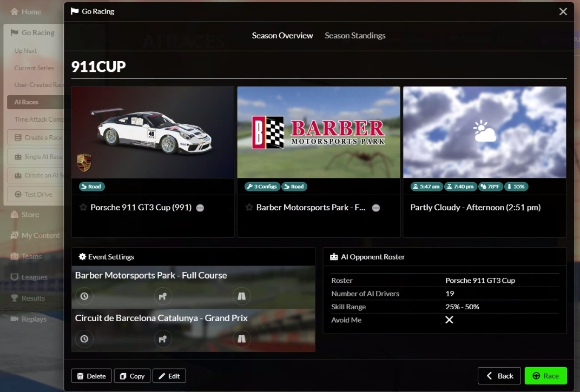Image resolution: width=580 pixels, height=392 pixels.
Task: Click the Porsche crest logo on car card
Action: pyautogui.click(x=84, y=163)
